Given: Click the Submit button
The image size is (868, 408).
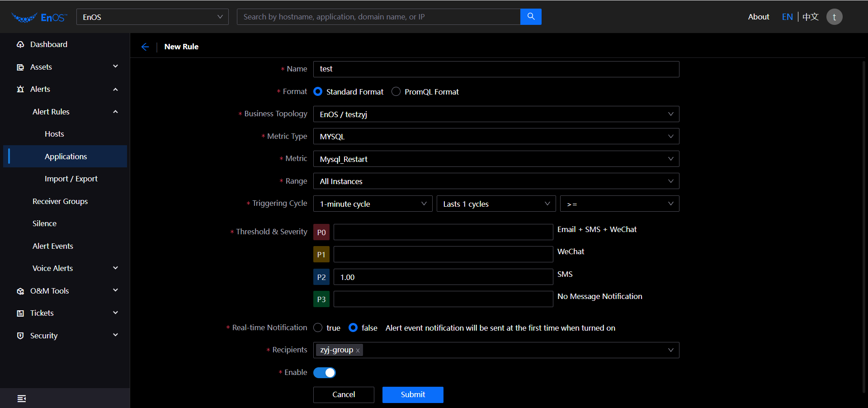Looking at the screenshot, I should click(x=413, y=394).
